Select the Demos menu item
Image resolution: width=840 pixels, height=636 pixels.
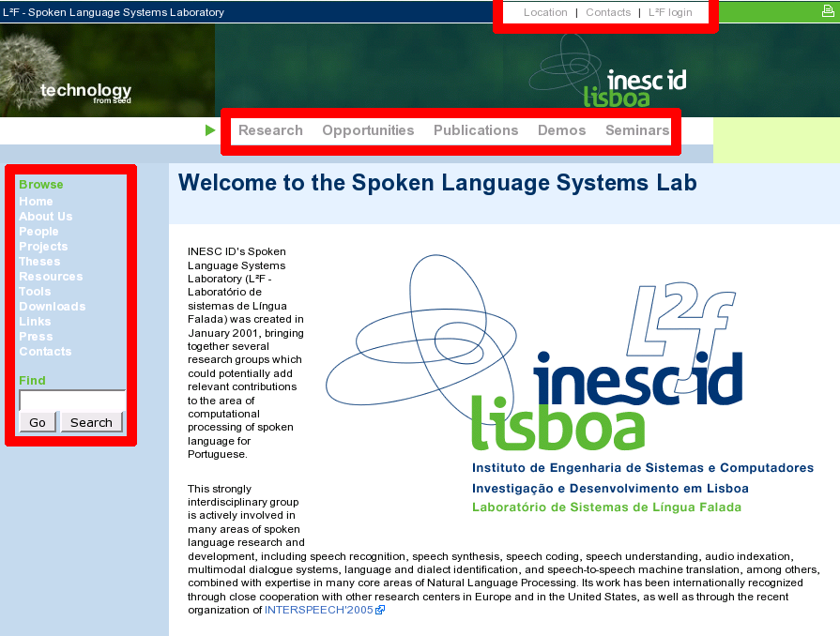coord(561,130)
